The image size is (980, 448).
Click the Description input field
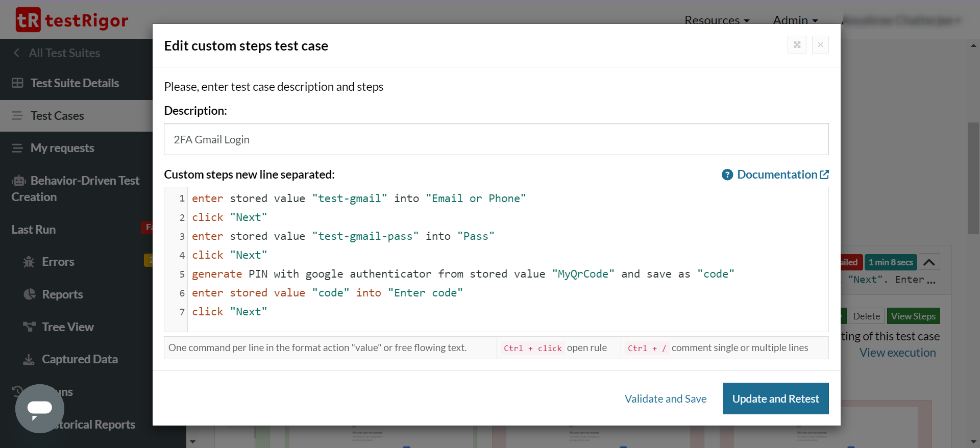click(x=496, y=139)
